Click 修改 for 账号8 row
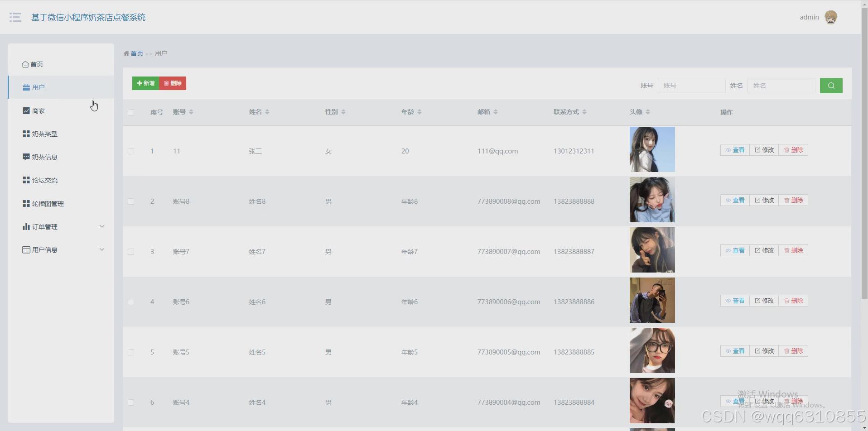This screenshot has height=431, width=868. tap(764, 200)
